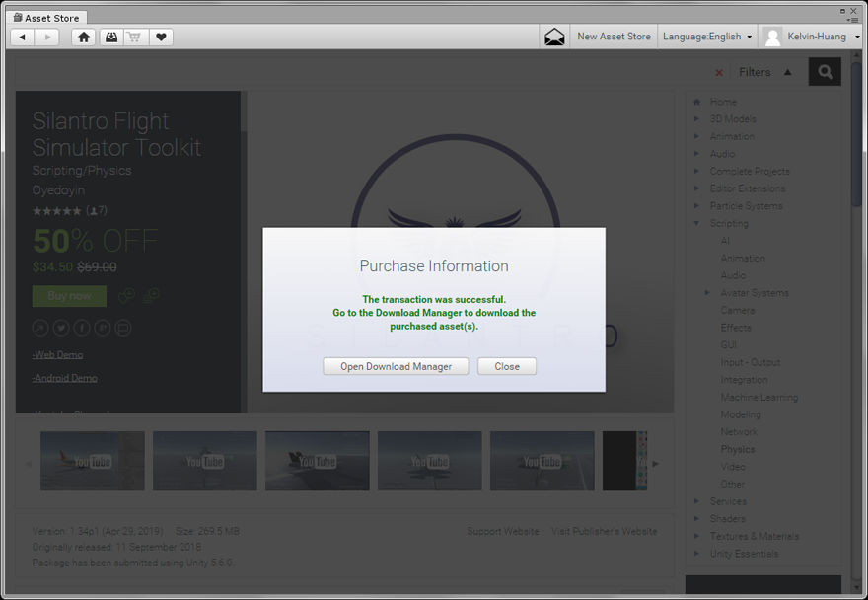Clear filters with the red X
The image size is (868, 600).
click(719, 73)
